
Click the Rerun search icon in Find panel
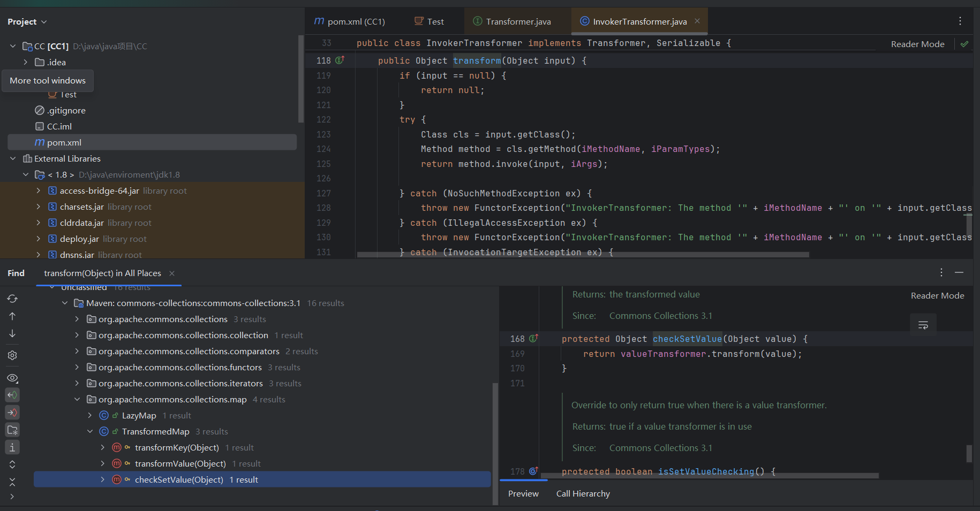click(12, 299)
